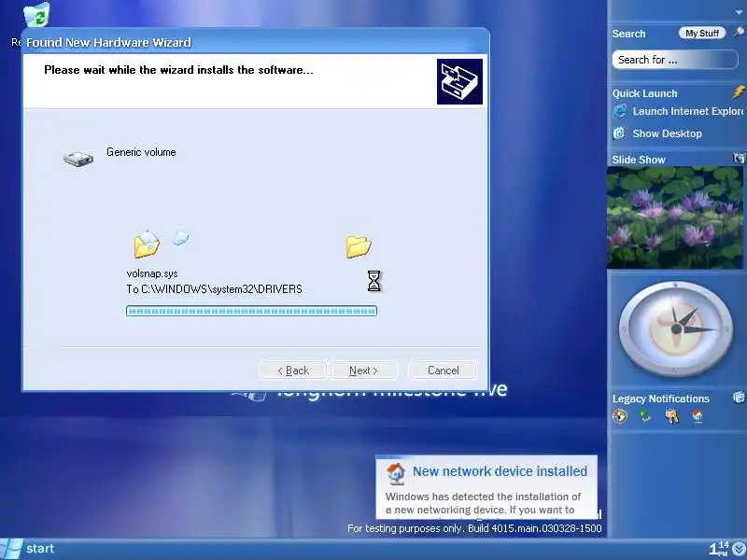Click the Legacy Notifications tile heading
Viewport: 747px width, 560px height.
pos(661,399)
